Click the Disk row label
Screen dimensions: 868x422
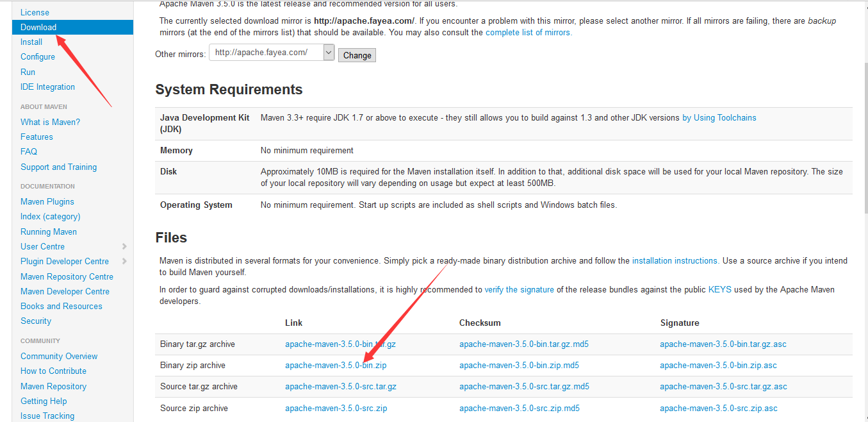(x=168, y=171)
